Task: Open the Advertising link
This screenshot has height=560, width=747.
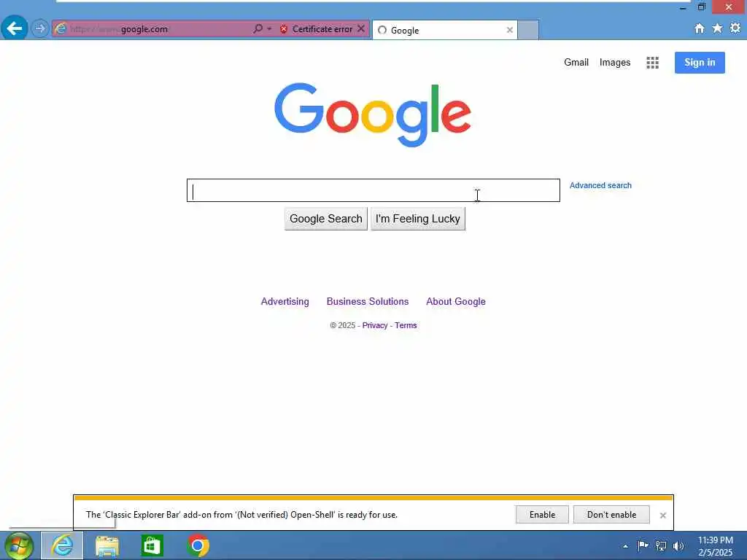Action: pyautogui.click(x=285, y=301)
